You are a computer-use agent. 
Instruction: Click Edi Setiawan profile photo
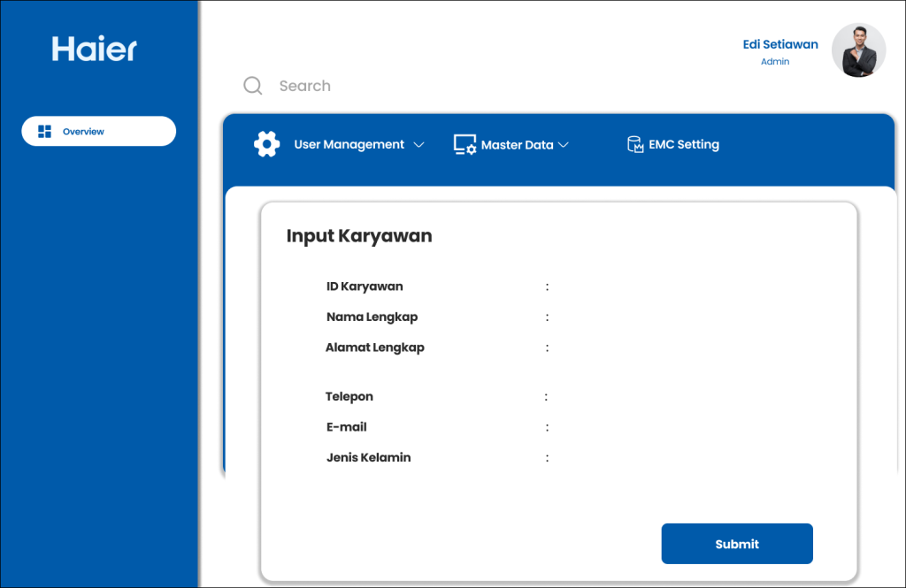pos(858,50)
